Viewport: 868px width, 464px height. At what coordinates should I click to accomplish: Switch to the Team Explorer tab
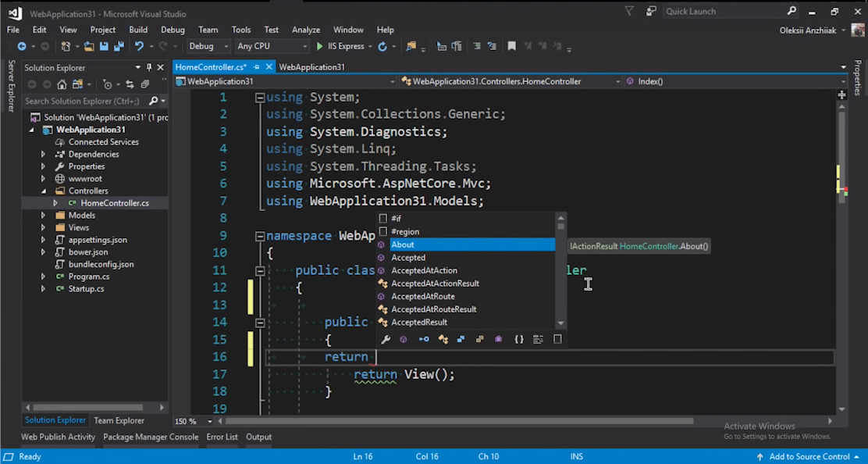pyautogui.click(x=119, y=420)
